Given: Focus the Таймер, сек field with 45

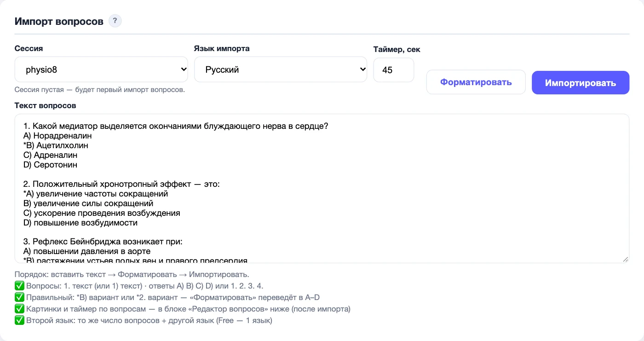Looking at the screenshot, I should 394,70.
